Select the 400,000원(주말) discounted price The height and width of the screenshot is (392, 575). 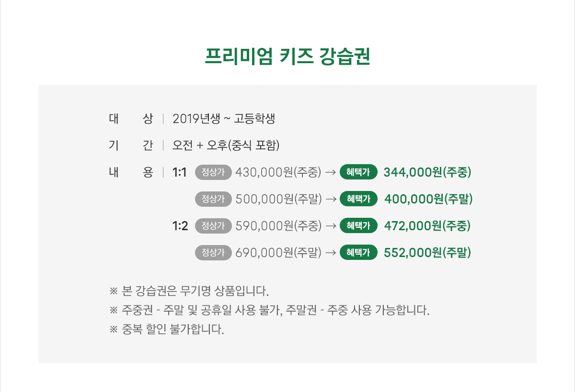tap(428, 199)
